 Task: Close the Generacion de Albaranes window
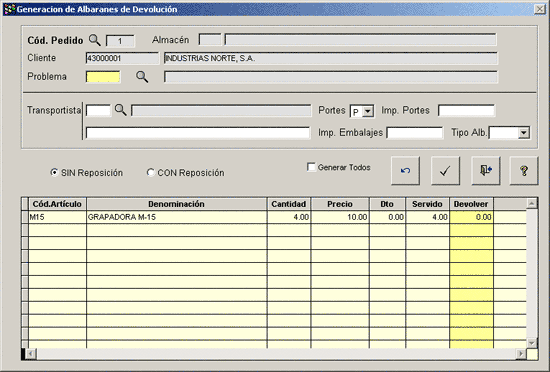539,9
